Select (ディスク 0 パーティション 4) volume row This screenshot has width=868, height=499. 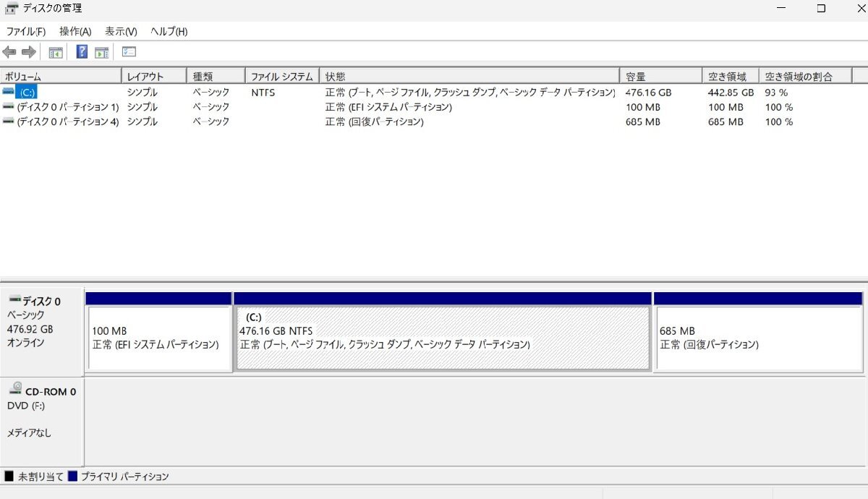coord(68,121)
